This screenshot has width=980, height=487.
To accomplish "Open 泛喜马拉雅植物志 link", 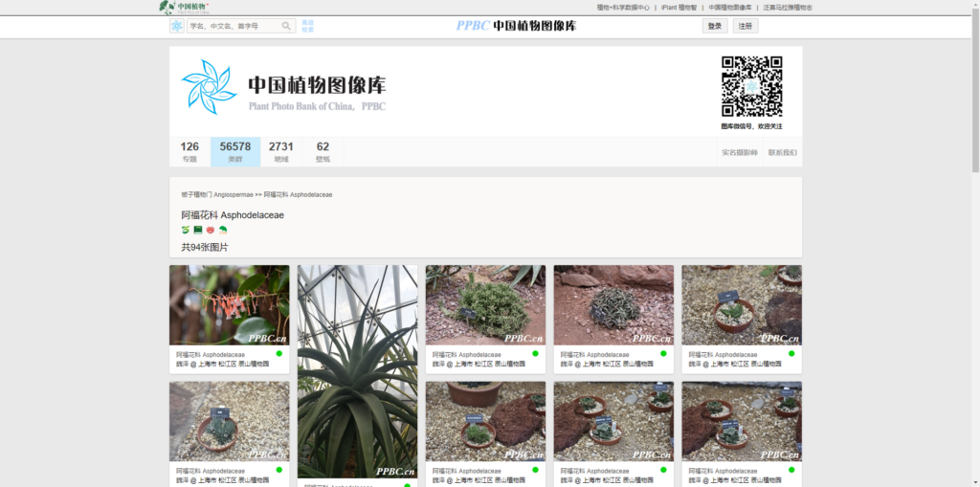I will pyautogui.click(x=788, y=8).
